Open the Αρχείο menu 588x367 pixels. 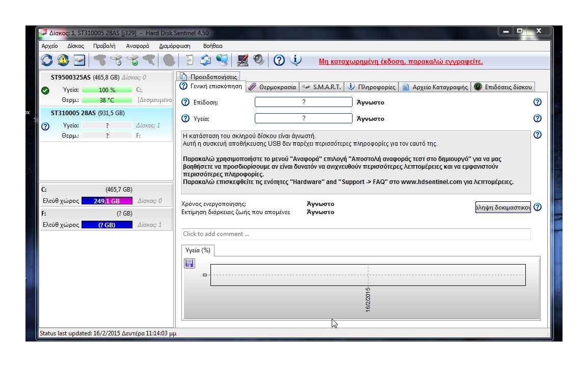pos(49,46)
